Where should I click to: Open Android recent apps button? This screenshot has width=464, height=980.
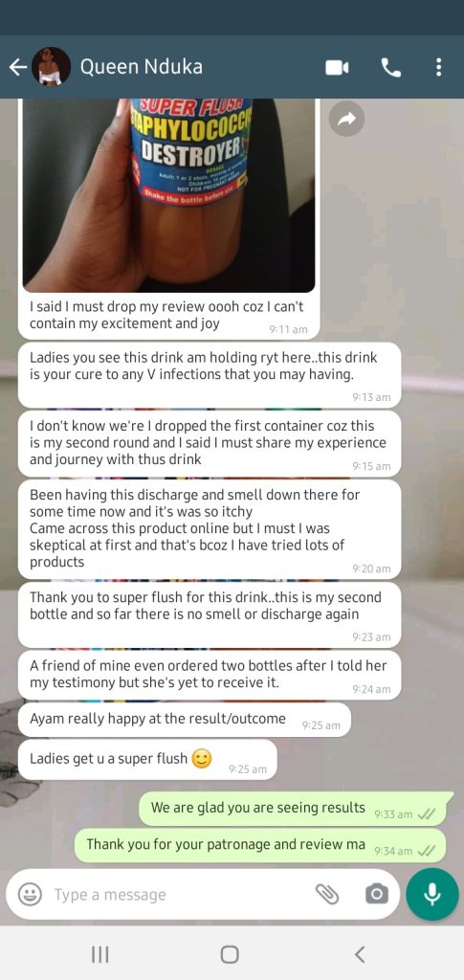pyautogui.click(x=99, y=954)
